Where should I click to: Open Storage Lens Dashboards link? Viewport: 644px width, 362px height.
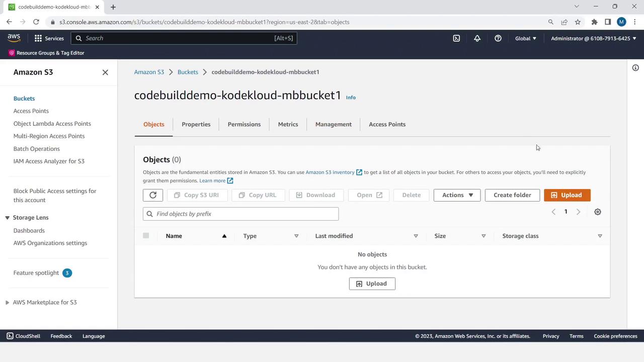click(x=29, y=231)
